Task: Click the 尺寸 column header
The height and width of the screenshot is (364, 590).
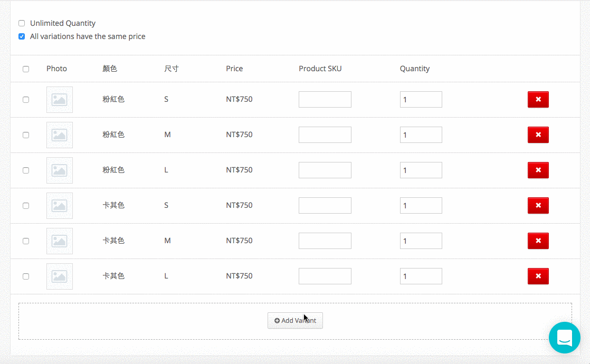Action: (x=172, y=69)
